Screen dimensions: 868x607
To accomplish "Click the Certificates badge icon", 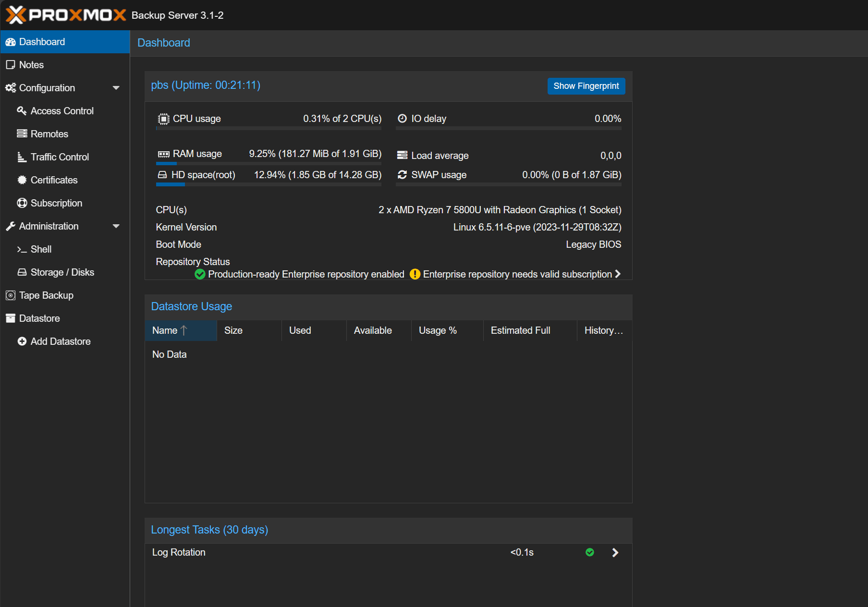I will point(22,180).
